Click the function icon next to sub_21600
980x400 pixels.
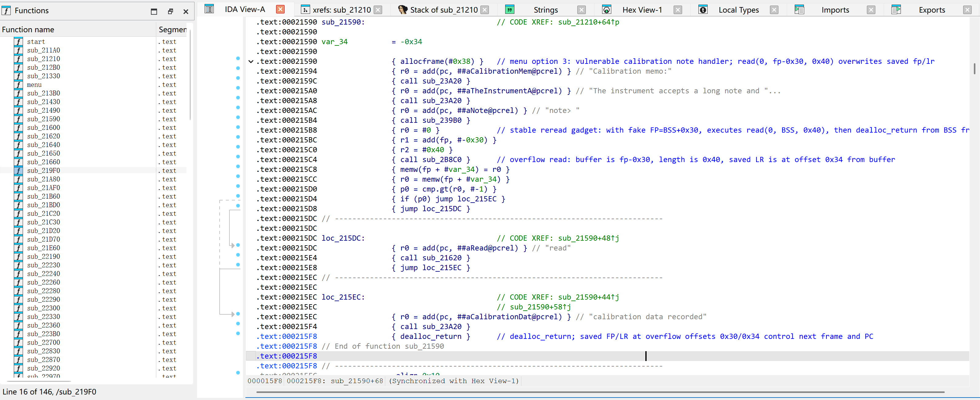click(18, 127)
